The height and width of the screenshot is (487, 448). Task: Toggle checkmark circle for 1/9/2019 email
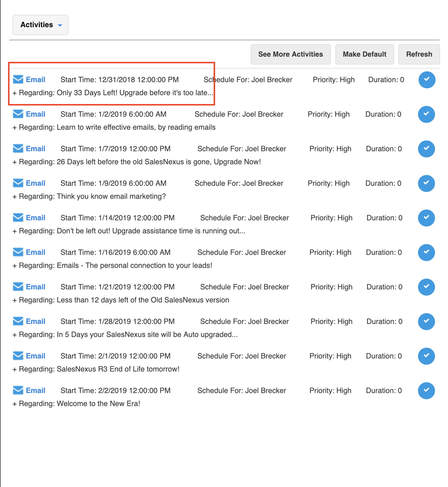427,183
